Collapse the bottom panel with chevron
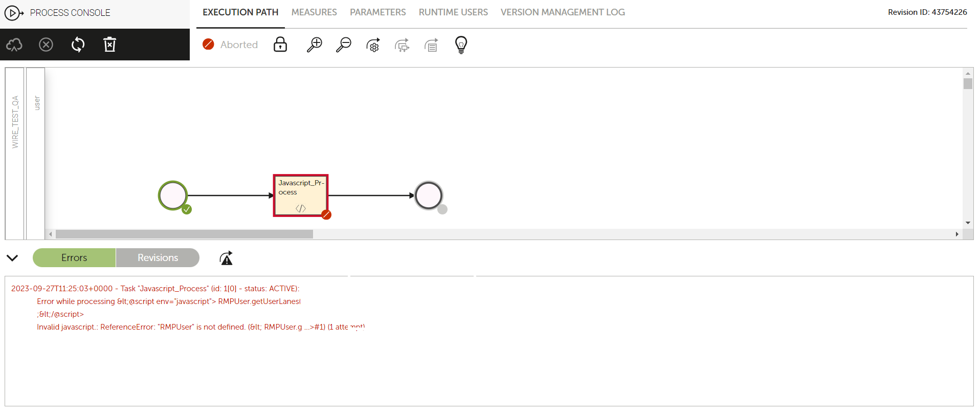The image size is (980, 412). click(12, 258)
